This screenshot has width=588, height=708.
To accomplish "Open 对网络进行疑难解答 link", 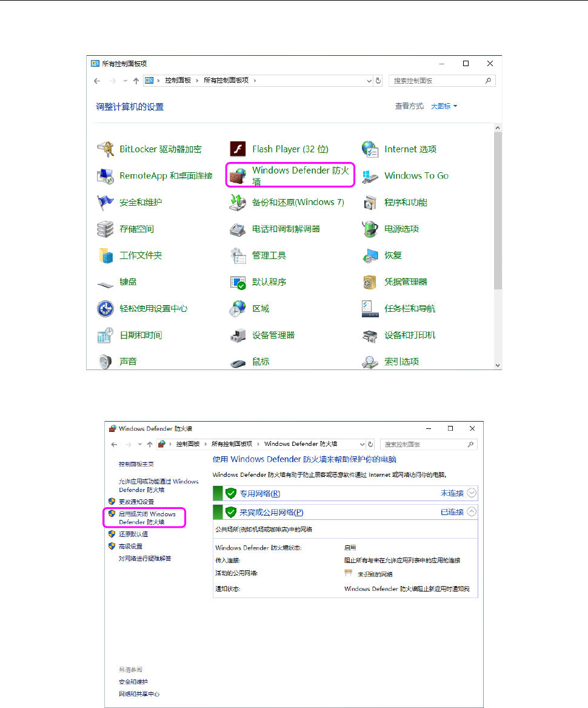I will tap(145, 559).
